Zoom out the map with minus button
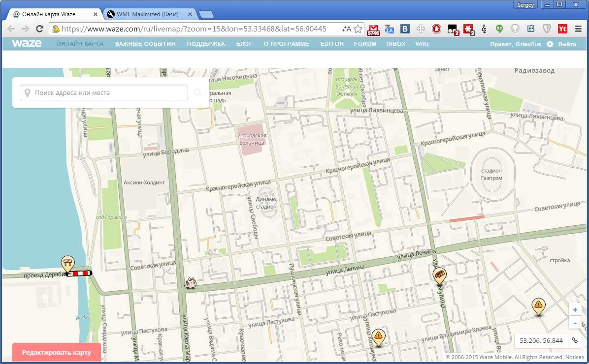The height and width of the screenshot is (364, 589). point(575,323)
